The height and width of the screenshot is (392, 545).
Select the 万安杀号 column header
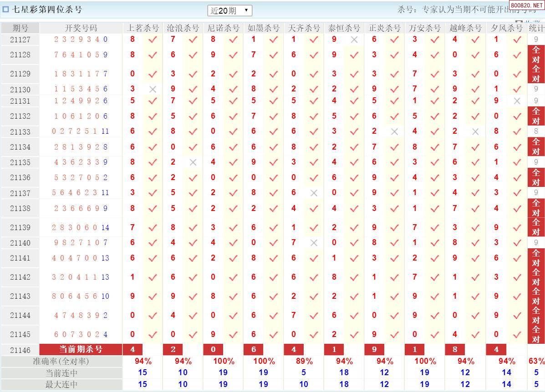(x=425, y=28)
